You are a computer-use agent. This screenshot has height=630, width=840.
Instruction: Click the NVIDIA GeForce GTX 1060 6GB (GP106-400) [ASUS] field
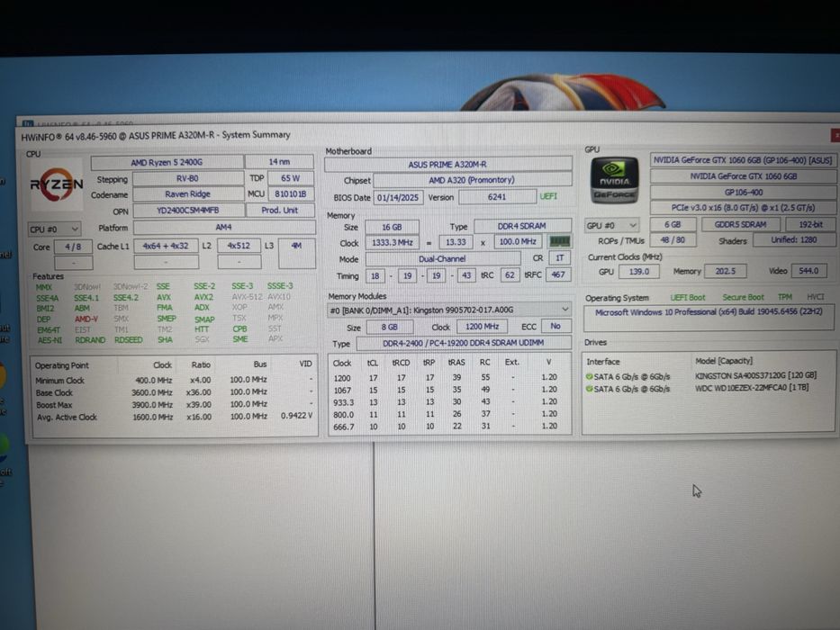click(743, 160)
